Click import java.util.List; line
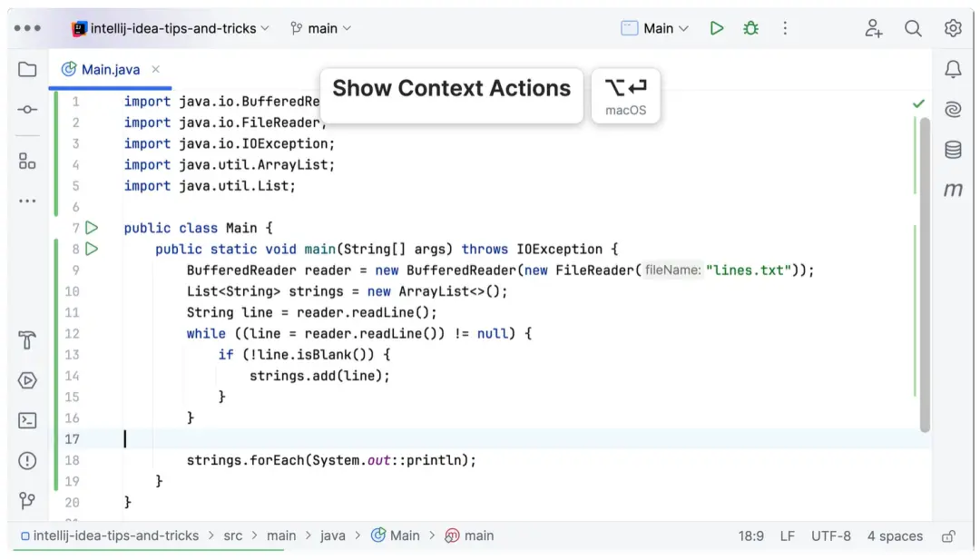Screen dimensions: 980x560 210,186
